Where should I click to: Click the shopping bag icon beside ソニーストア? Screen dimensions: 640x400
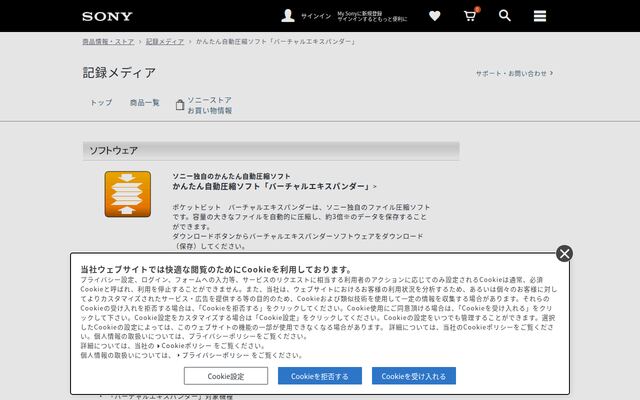[180, 105]
